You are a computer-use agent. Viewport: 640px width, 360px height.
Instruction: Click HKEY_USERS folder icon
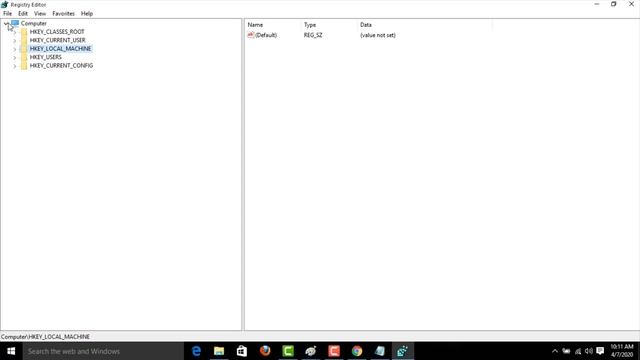24,57
